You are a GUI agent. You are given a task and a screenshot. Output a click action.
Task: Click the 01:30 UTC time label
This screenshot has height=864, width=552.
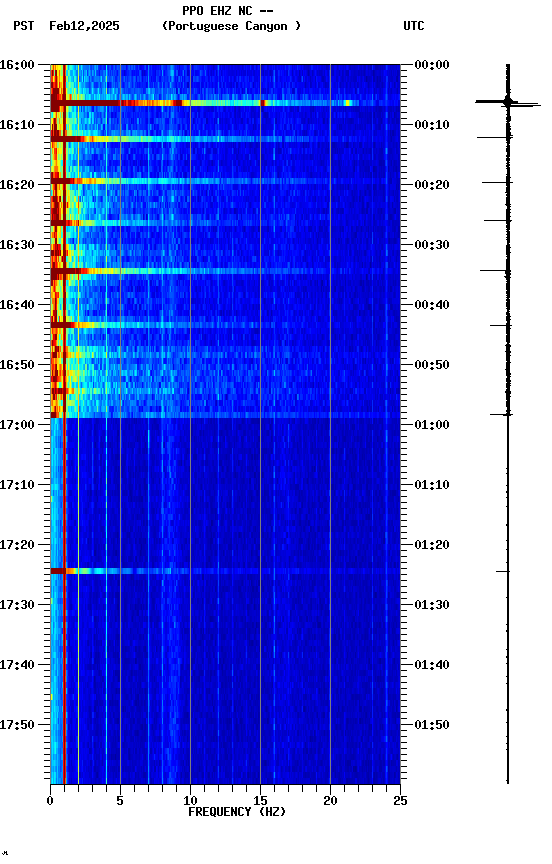tap(432, 606)
